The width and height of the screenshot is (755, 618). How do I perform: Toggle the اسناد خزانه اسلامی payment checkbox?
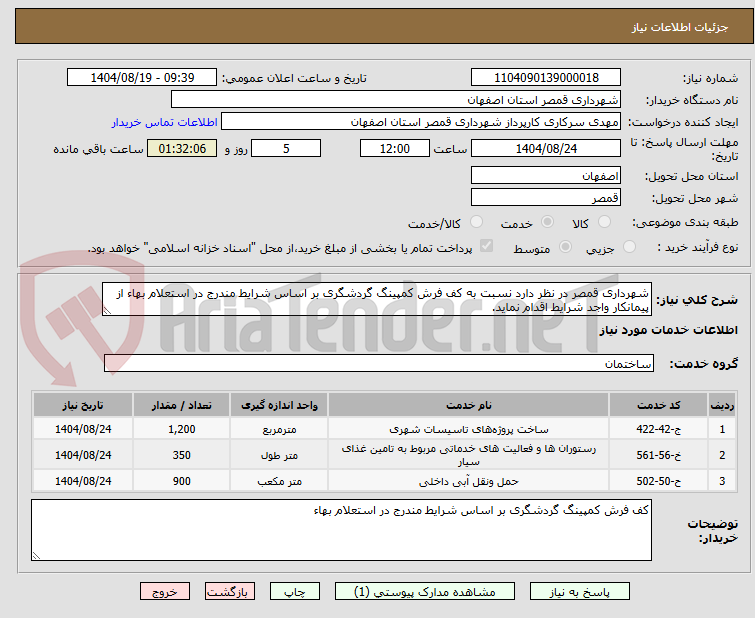(x=487, y=246)
